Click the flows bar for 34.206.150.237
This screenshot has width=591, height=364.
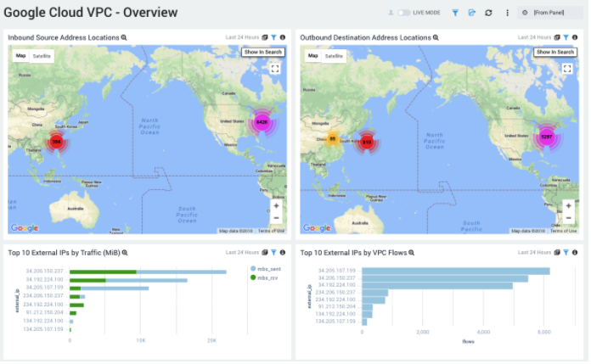pyautogui.click(x=445, y=278)
